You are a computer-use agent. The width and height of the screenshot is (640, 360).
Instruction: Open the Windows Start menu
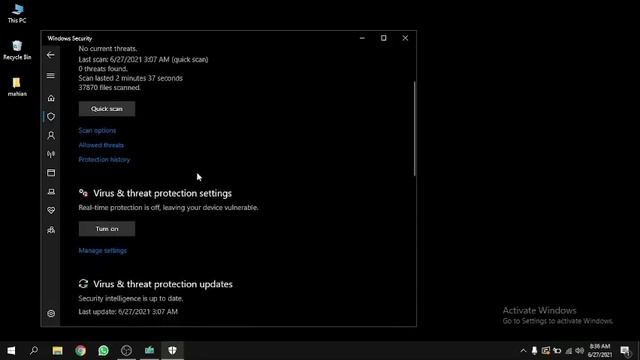tap(11, 350)
